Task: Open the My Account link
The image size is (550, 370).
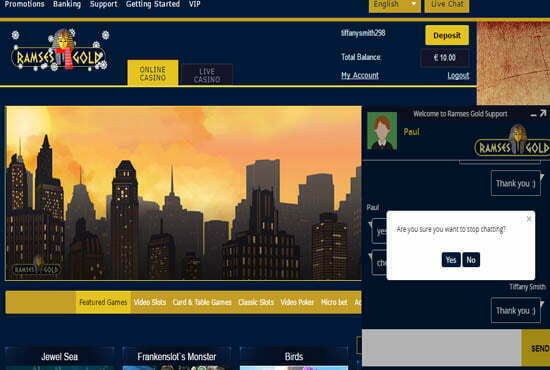Action: 360,75
